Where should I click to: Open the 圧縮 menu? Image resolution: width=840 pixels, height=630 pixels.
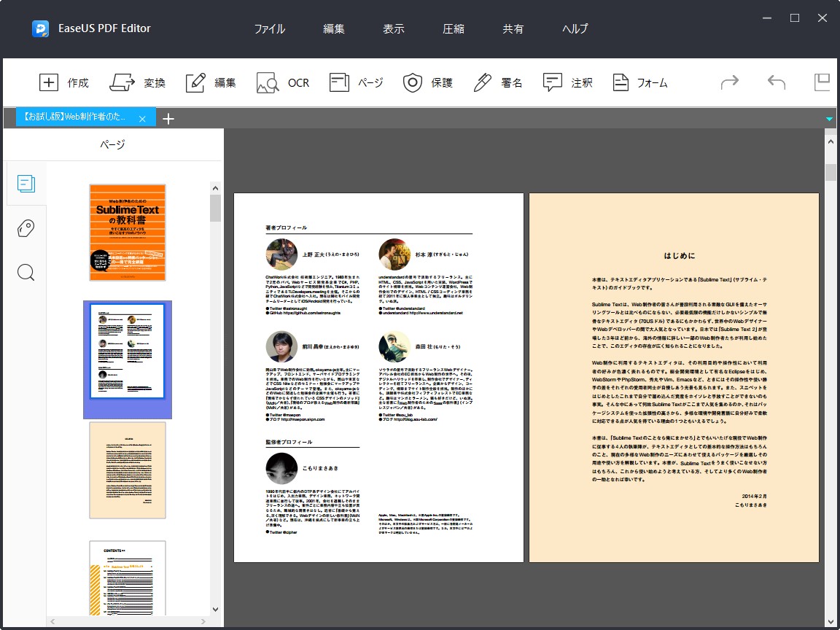click(454, 29)
